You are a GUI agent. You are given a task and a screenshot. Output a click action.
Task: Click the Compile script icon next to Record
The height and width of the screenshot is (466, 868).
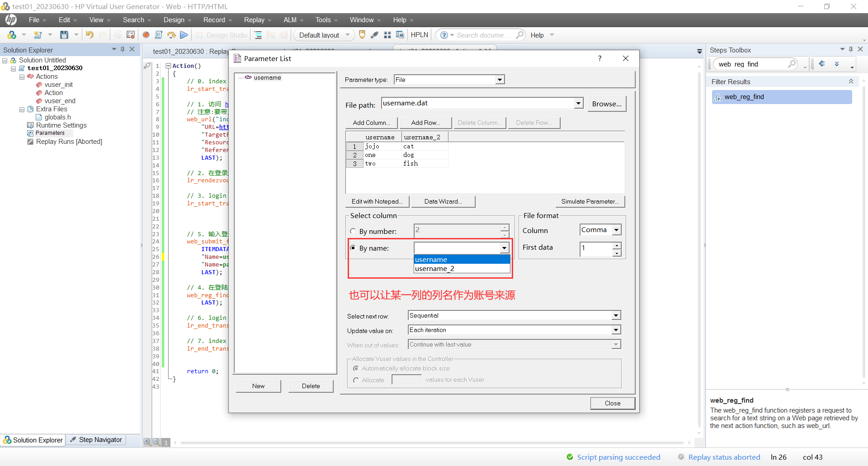click(x=159, y=35)
